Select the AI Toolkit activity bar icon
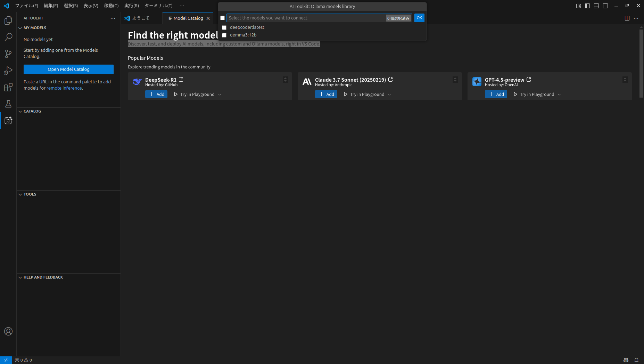 click(8, 121)
